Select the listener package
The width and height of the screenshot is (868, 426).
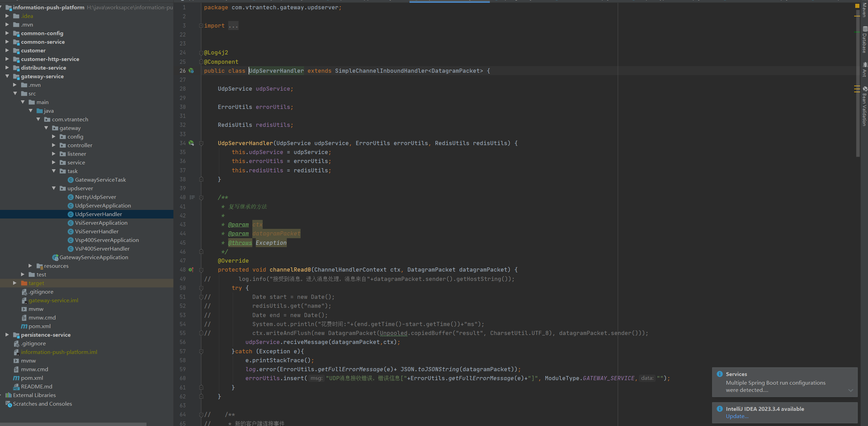click(77, 154)
